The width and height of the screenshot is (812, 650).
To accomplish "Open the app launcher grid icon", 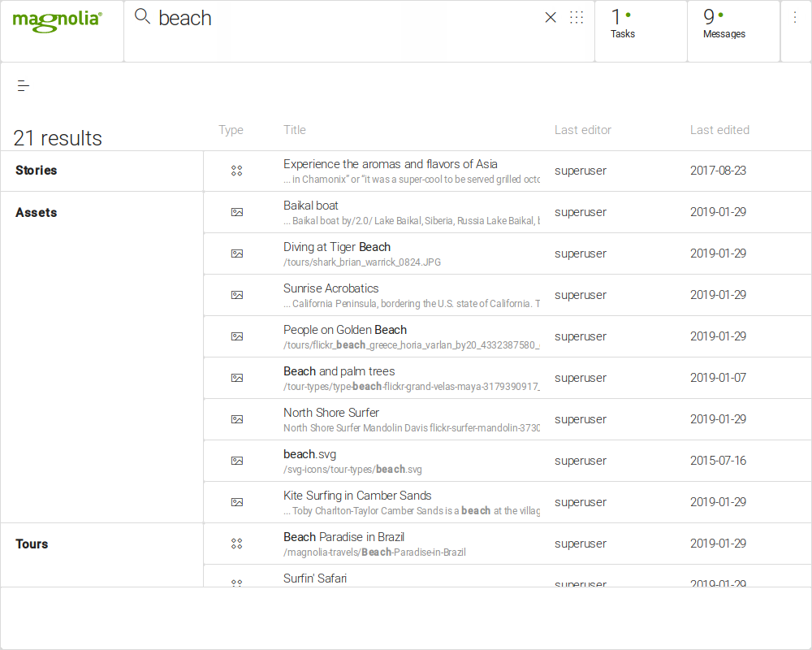I will [577, 18].
